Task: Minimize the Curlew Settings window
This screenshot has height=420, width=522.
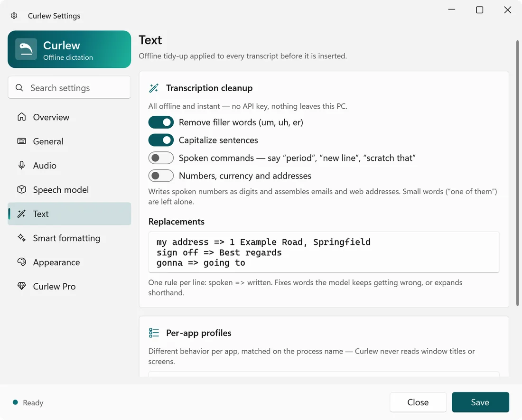Action: (x=451, y=9)
